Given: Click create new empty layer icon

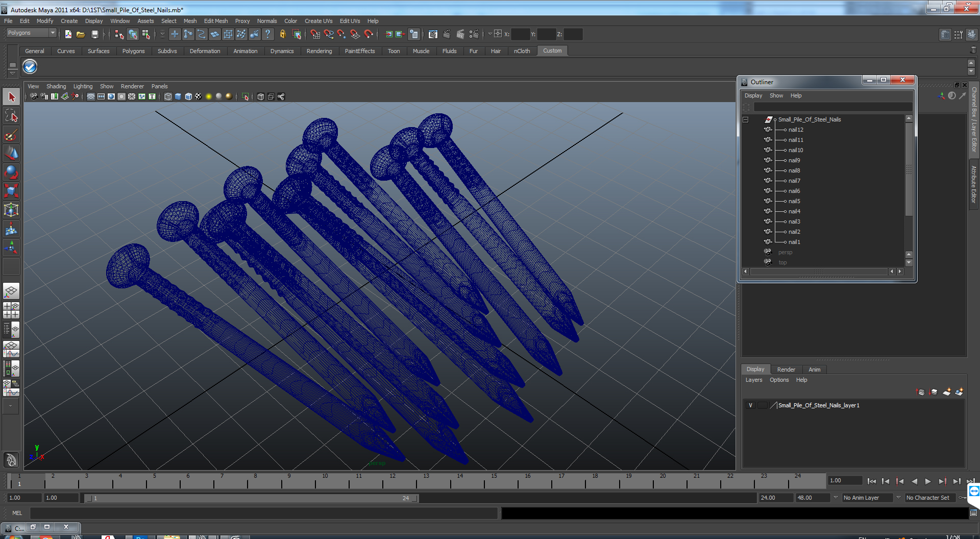Looking at the screenshot, I should click(x=947, y=391).
